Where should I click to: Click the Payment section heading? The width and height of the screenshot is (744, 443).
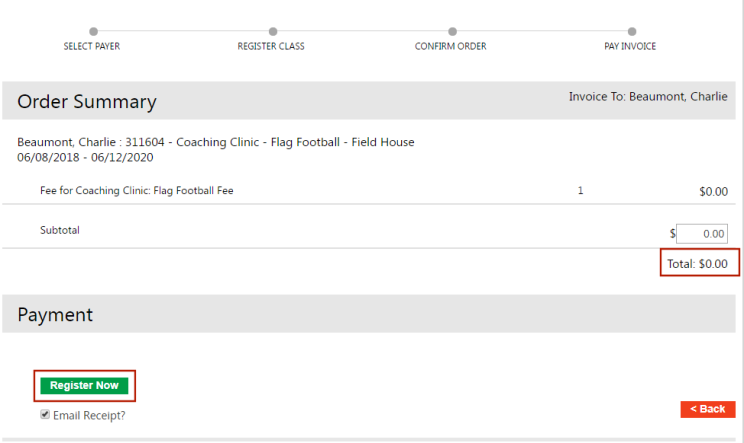coord(55,315)
